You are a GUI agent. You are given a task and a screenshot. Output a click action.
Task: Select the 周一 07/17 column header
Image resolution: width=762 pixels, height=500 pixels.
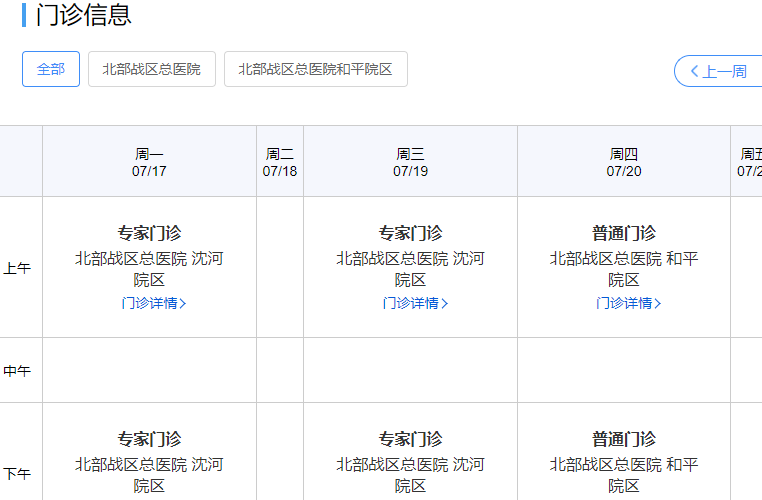(x=149, y=162)
